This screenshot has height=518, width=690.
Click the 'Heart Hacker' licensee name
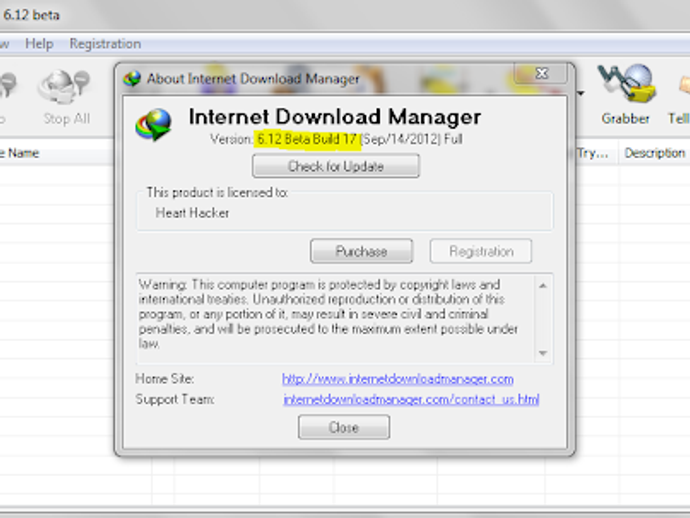click(x=192, y=213)
